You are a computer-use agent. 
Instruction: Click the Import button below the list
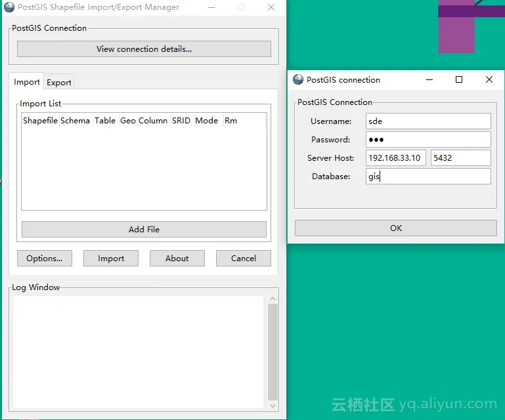pyautogui.click(x=111, y=258)
